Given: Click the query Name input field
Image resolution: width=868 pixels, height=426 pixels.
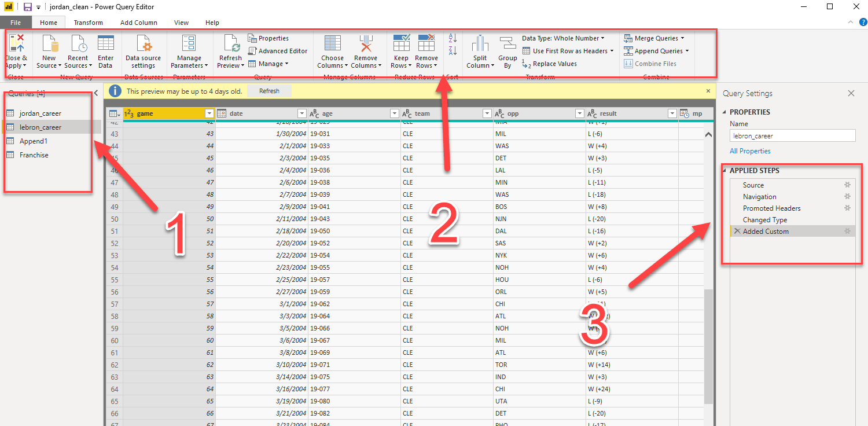Looking at the screenshot, I should click(x=792, y=136).
